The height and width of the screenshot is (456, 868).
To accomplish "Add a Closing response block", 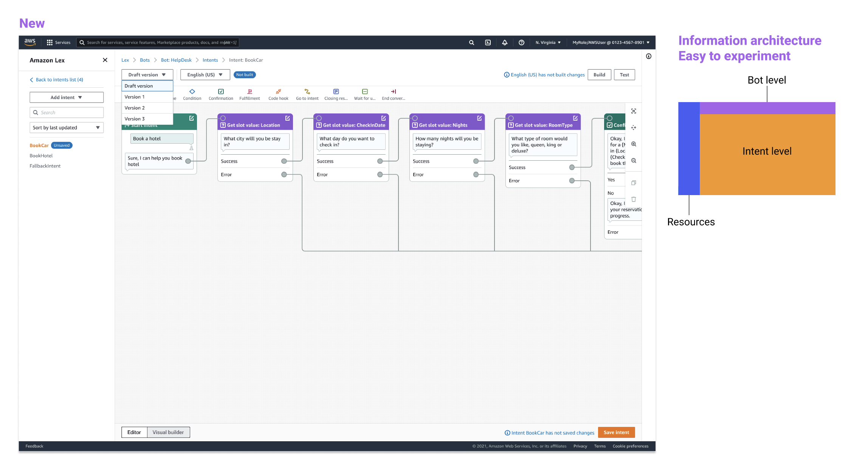I will point(336,95).
